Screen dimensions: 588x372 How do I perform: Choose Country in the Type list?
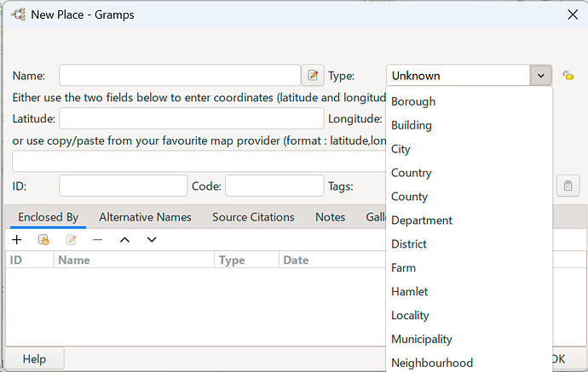pos(411,173)
